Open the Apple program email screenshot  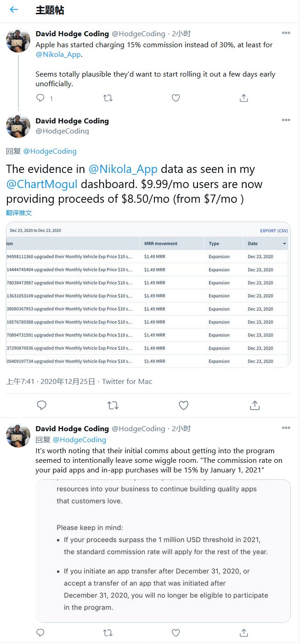pyautogui.click(x=163, y=550)
